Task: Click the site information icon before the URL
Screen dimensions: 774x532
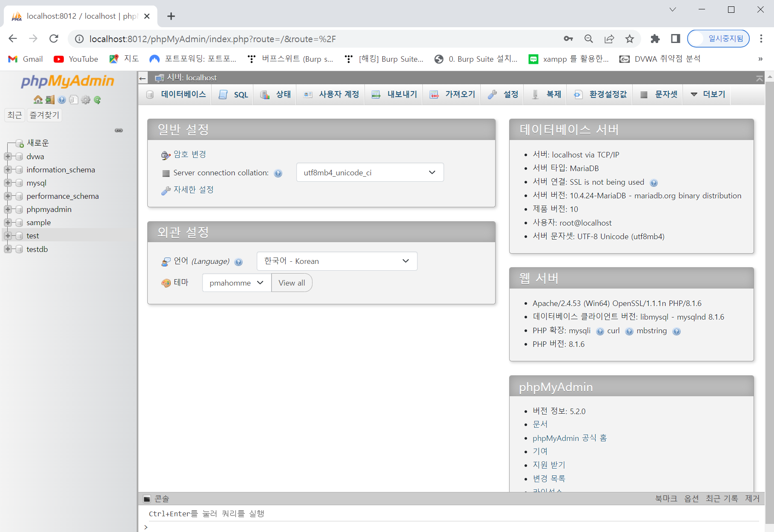Action: tap(79, 39)
